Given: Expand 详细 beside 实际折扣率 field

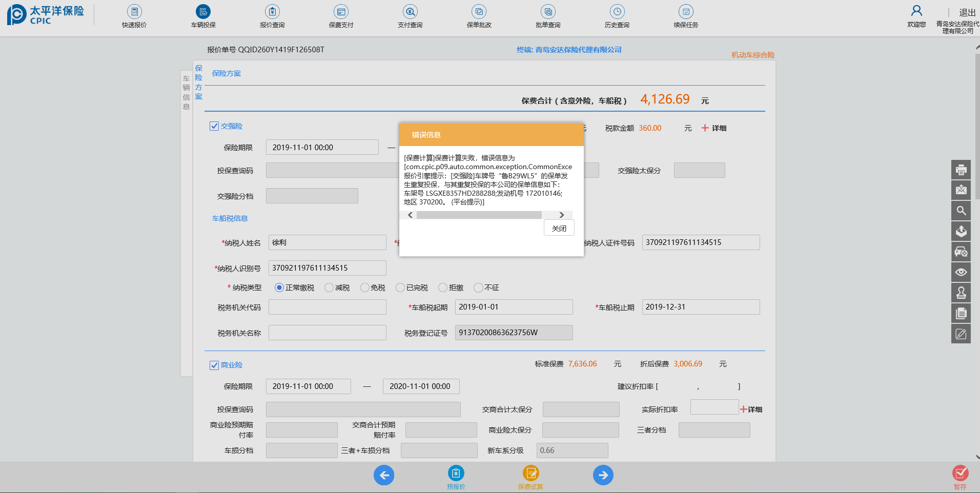Looking at the screenshot, I should tap(751, 409).
